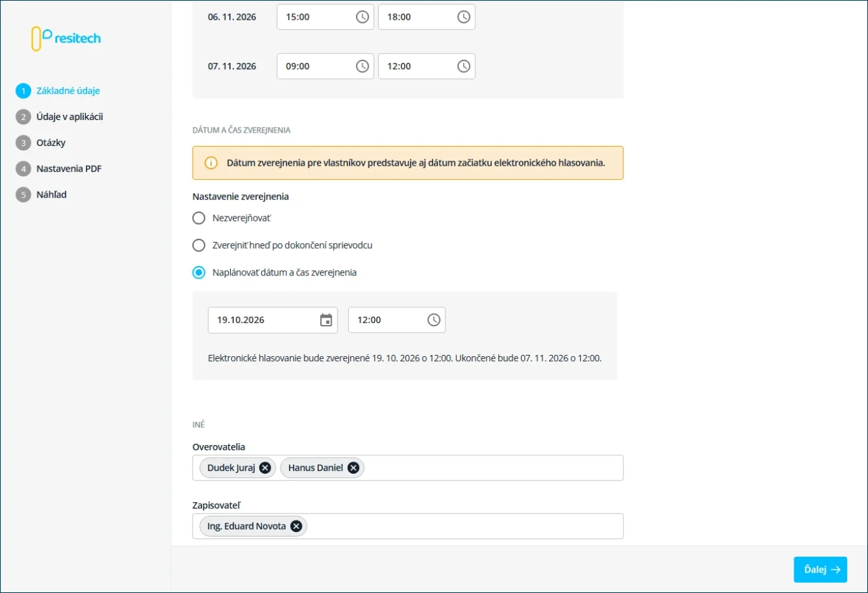Viewport: 868px width, 593px height.
Task: Remove Ing. Eduard Novota from Zapisovateľ
Action: click(x=296, y=526)
